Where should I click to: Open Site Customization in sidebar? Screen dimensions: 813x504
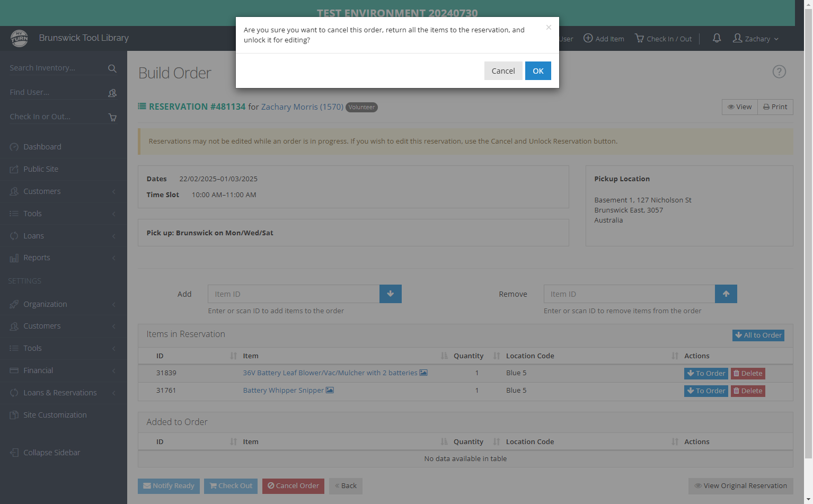pos(64,415)
